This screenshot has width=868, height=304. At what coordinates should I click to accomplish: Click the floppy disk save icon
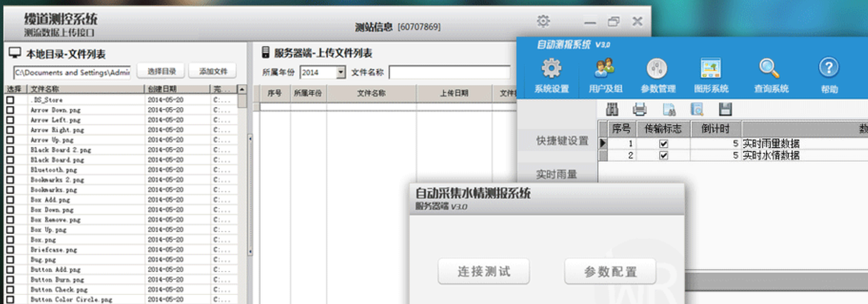point(725,110)
